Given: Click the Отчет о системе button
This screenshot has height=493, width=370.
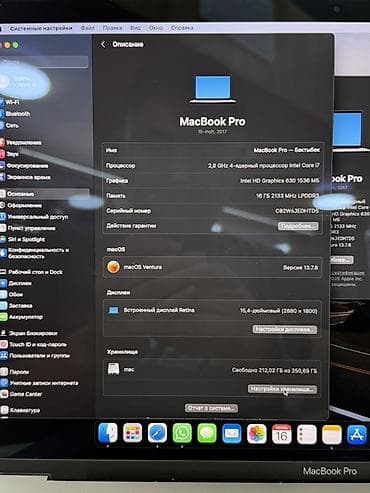Looking at the screenshot, I should (x=211, y=408).
